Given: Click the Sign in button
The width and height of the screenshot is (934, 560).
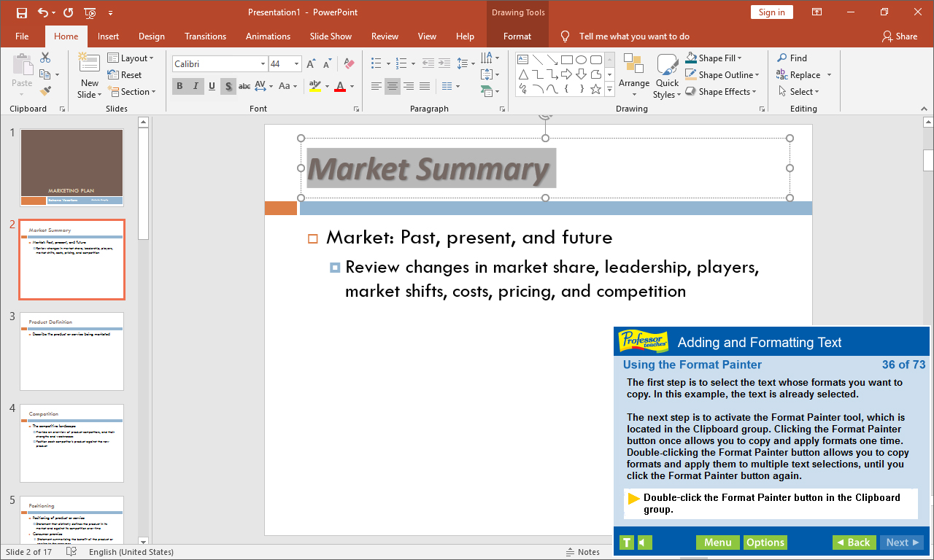Looking at the screenshot, I should 771,12.
